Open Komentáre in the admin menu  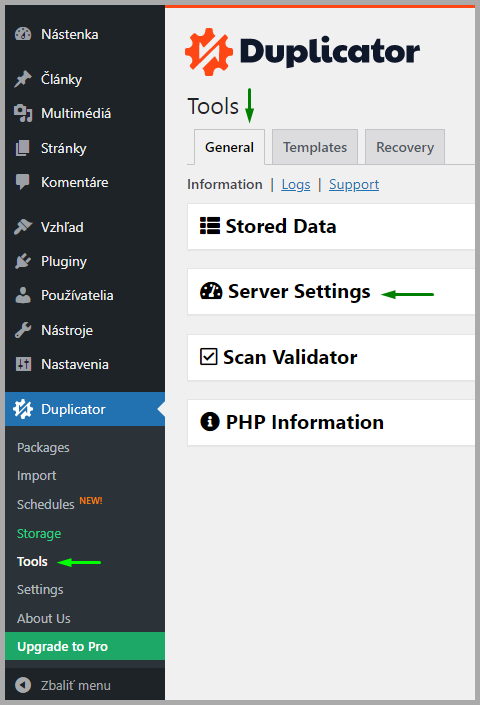click(85, 182)
